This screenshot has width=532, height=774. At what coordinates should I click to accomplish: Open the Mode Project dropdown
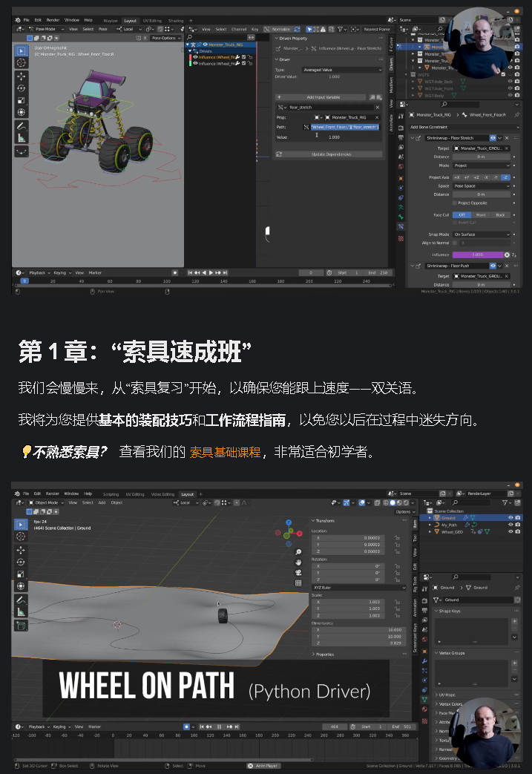(x=481, y=165)
